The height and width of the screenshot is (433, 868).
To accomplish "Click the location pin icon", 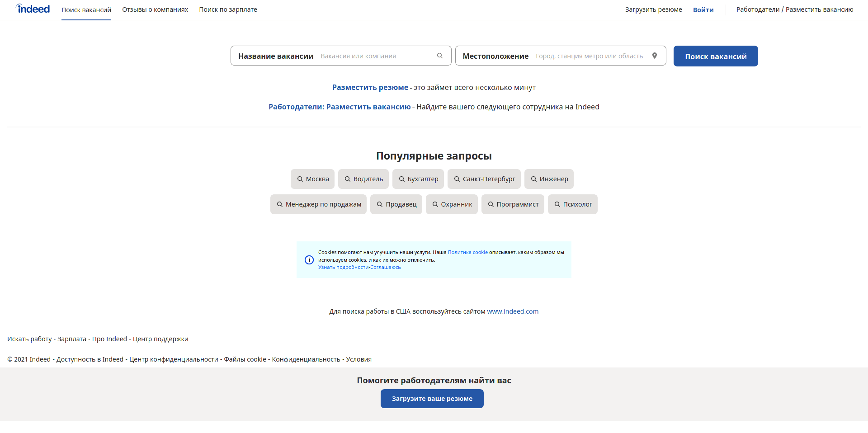I will pyautogui.click(x=654, y=56).
